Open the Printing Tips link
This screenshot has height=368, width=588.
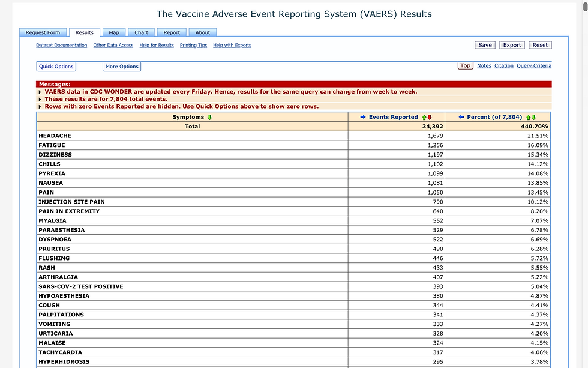pos(193,46)
